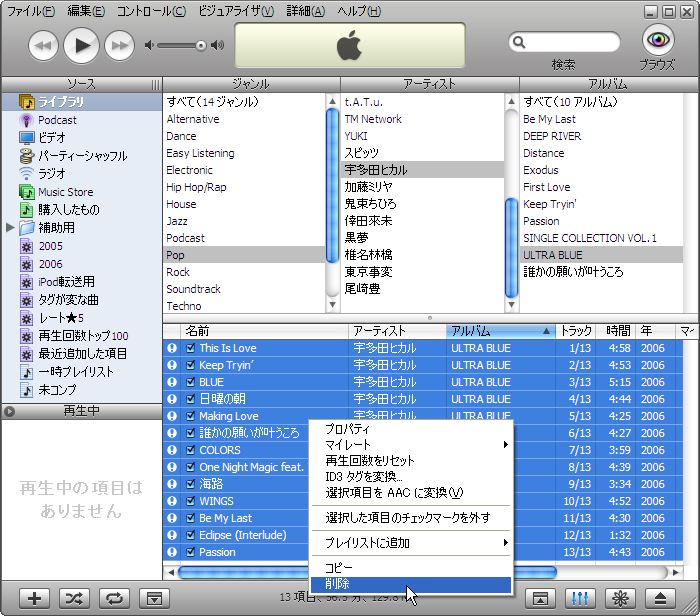Select DEEP RIVER in album list
Image resolution: width=700 pixels, height=616 pixels.
pyautogui.click(x=601, y=136)
